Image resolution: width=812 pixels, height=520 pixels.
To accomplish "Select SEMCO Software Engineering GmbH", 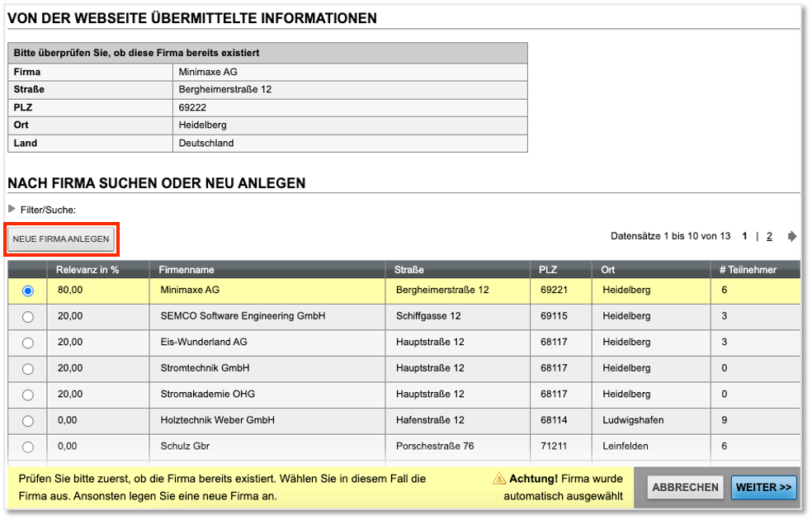I will (x=26, y=316).
